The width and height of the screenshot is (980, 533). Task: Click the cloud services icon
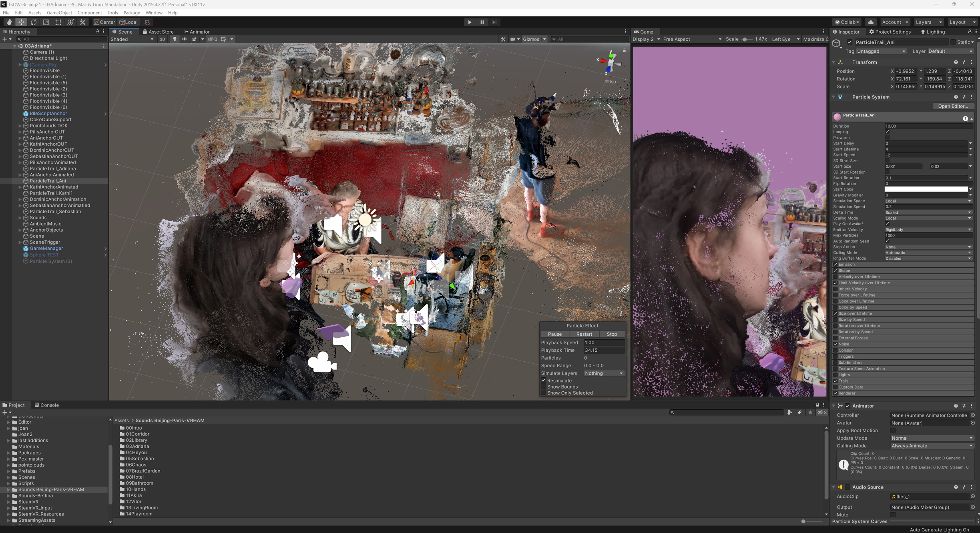pos(871,22)
